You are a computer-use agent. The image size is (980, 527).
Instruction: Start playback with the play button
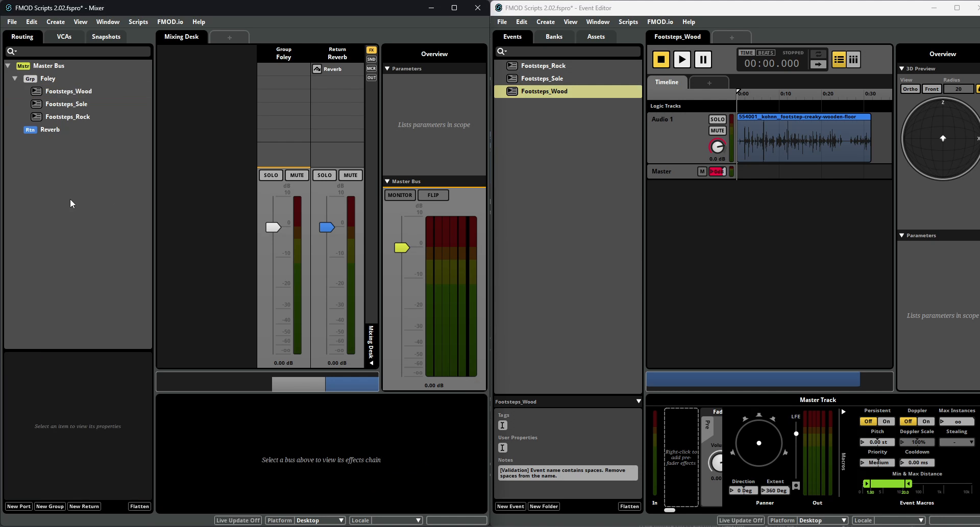pos(682,60)
